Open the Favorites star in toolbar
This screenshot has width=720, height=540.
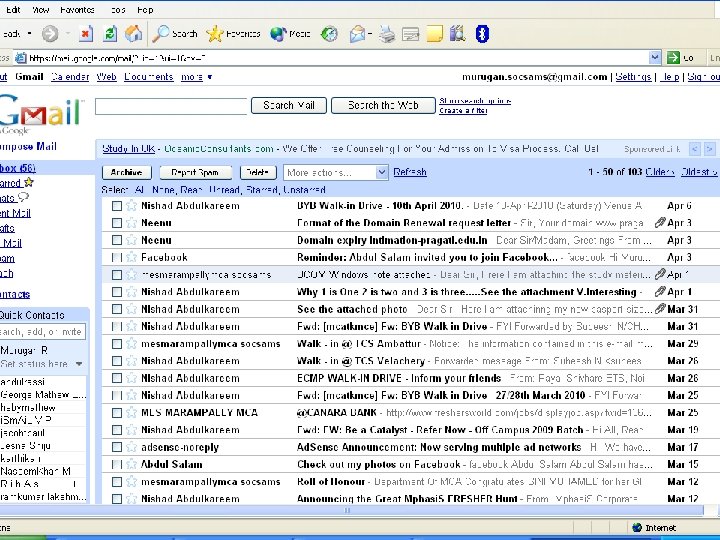point(233,34)
